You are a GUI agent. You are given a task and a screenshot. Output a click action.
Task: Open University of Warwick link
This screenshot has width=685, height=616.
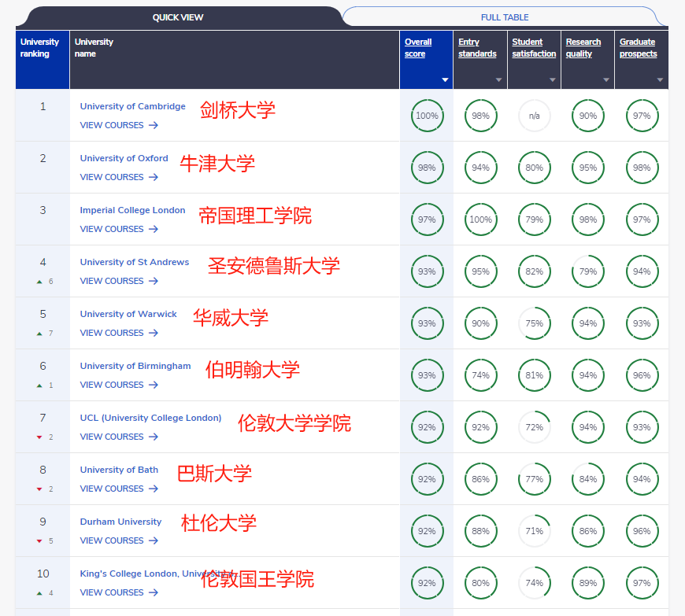point(128,314)
